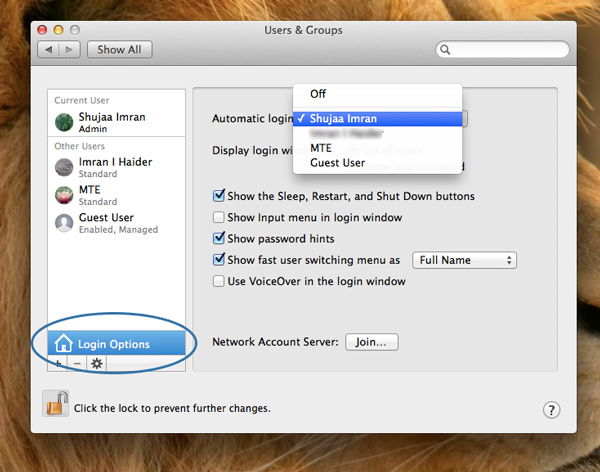Select Shujaa Imran Admin in the user list

coord(116,122)
